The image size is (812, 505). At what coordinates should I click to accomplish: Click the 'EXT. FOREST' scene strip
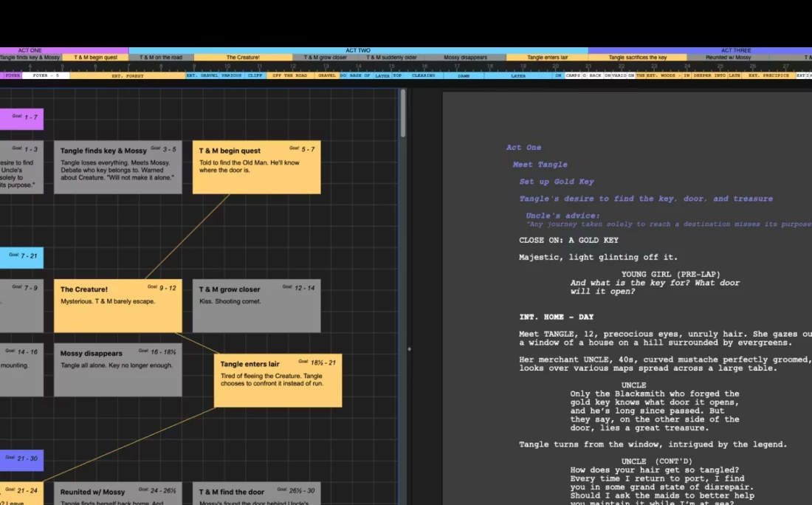click(x=127, y=75)
